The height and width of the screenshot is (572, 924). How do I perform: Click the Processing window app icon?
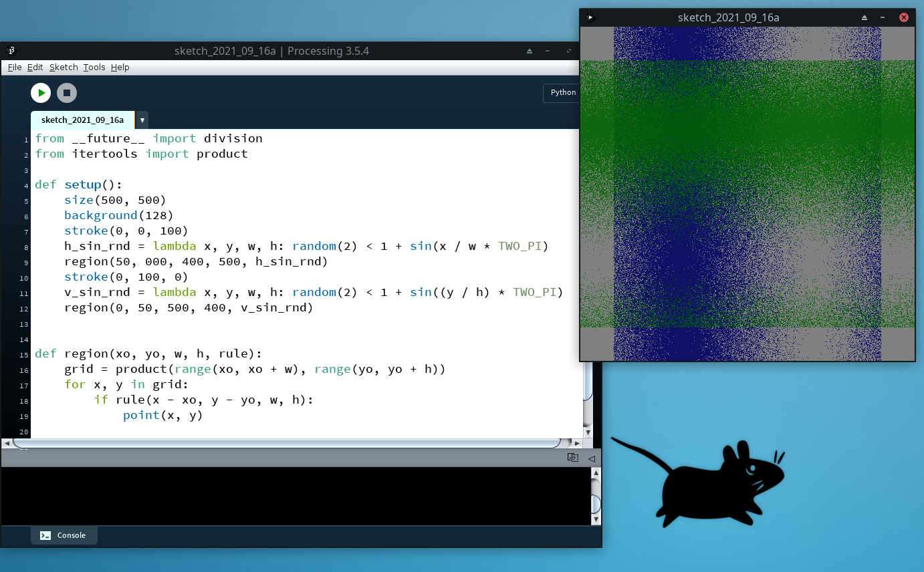(x=11, y=51)
